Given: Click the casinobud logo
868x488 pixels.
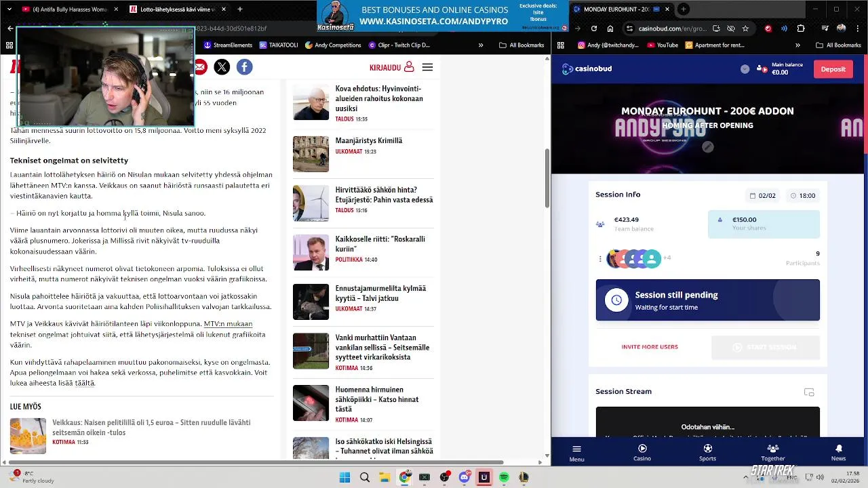Looking at the screenshot, I should click(x=587, y=68).
